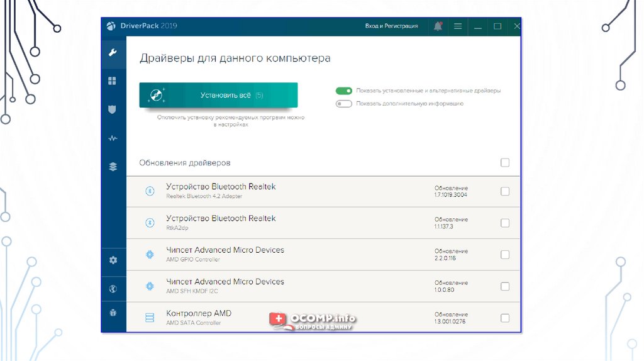
Task: Check the AMD GPIO Controller checkbox
Action: [505, 255]
